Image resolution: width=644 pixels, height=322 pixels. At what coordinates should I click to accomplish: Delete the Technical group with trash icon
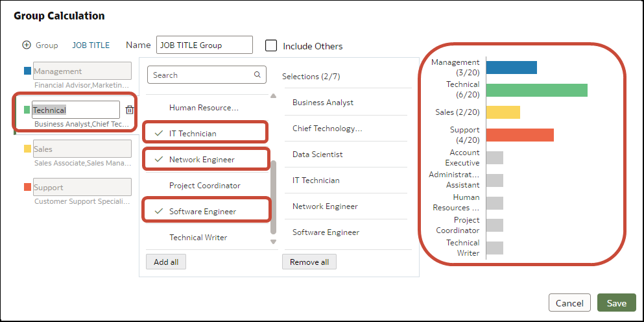pyautogui.click(x=130, y=110)
